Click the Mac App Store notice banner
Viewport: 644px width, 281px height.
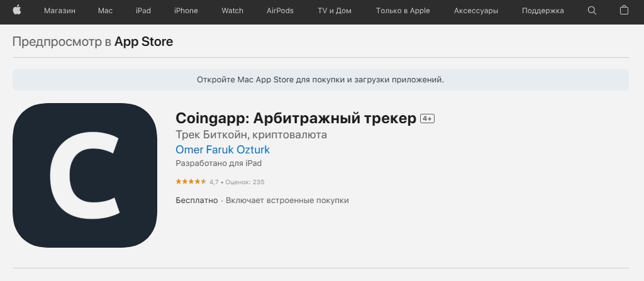[x=321, y=80]
